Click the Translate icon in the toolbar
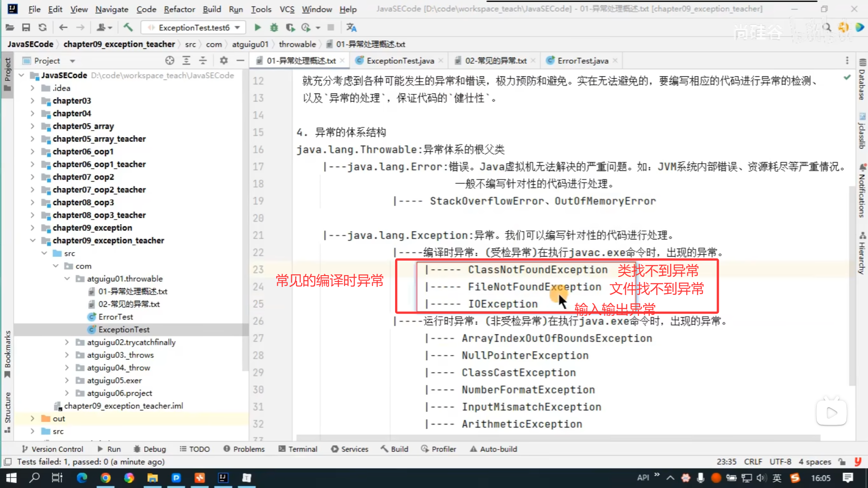This screenshot has height=488, width=868. [351, 28]
